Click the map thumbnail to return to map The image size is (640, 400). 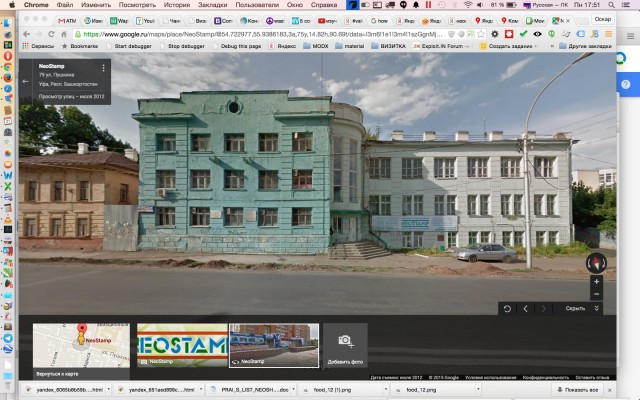81,345
